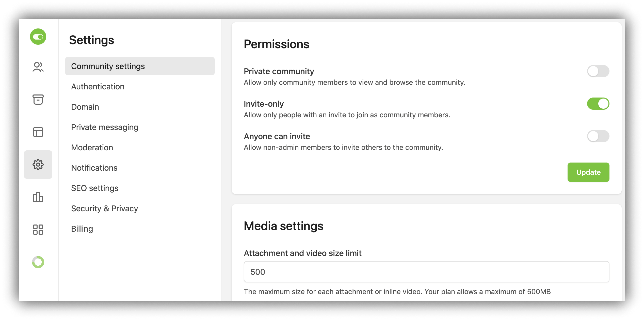Click the attachment size limit field

(x=426, y=272)
